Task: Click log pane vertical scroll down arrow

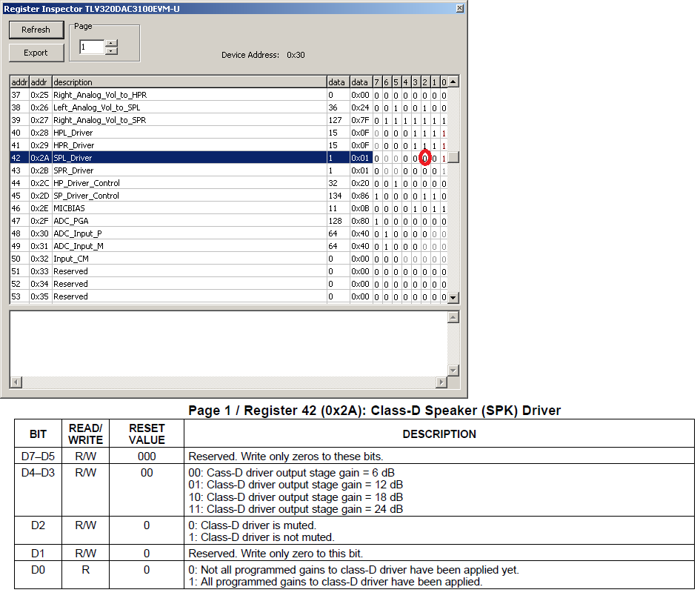Action: pyautogui.click(x=453, y=371)
